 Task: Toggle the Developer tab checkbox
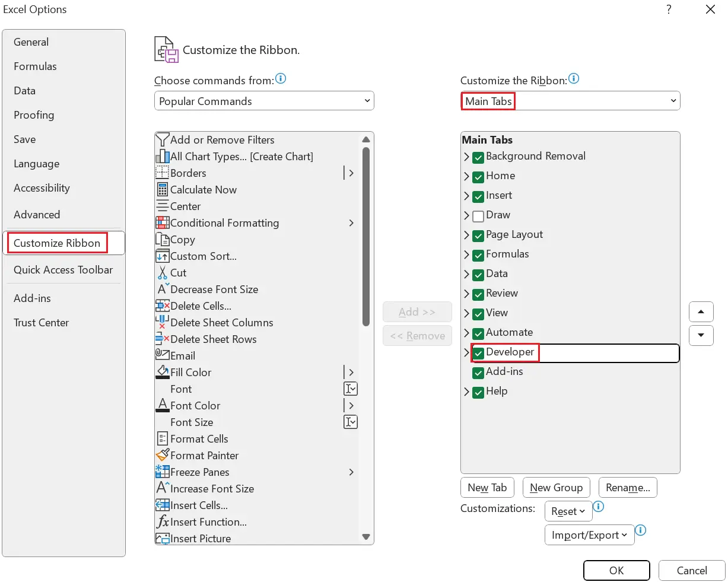coord(478,354)
